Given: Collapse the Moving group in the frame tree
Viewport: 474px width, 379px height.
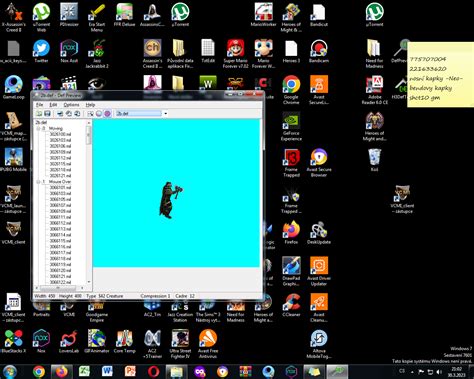Looking at the screenshot, I should 38,128.
